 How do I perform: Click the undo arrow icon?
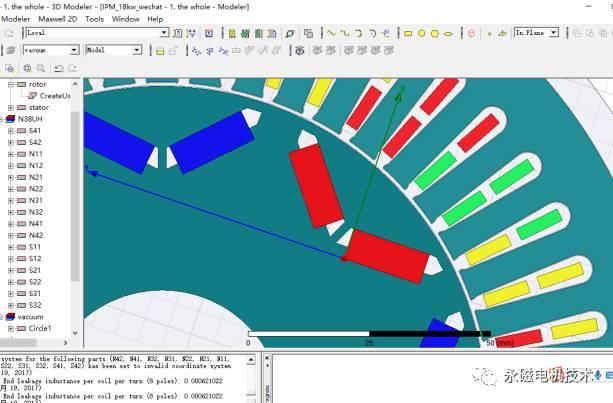click(57, 68)
